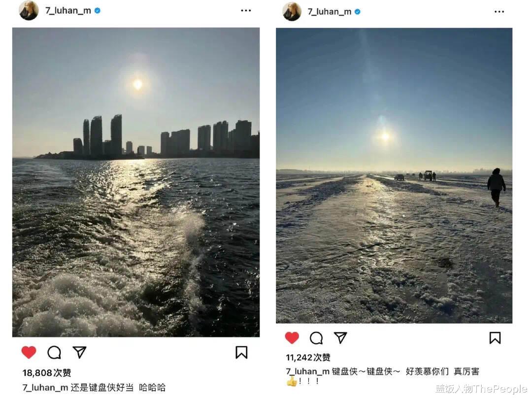The width and height of the screenshot is (532, 399).
Task: Open the left post's three-dot options menu
Action: point(246,10)
